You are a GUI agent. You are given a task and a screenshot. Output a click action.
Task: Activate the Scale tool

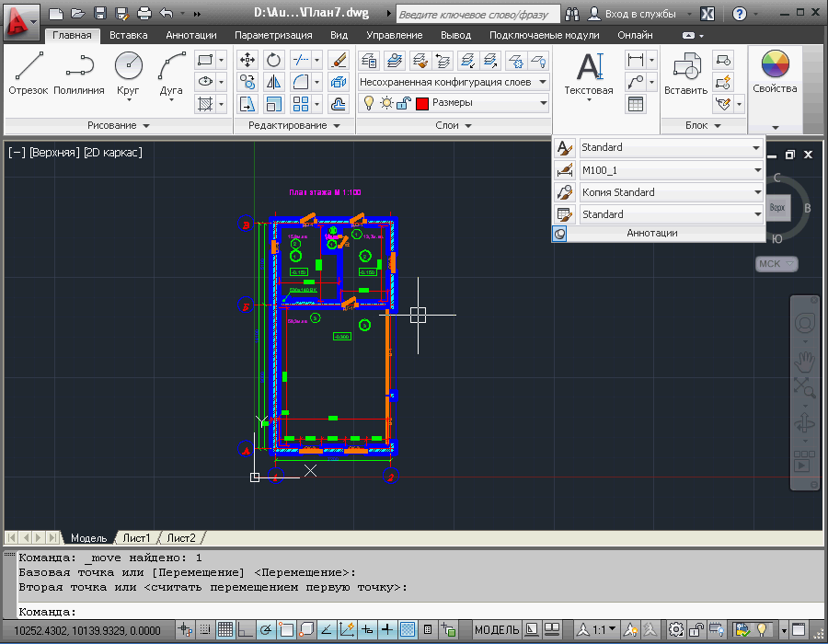273,104
